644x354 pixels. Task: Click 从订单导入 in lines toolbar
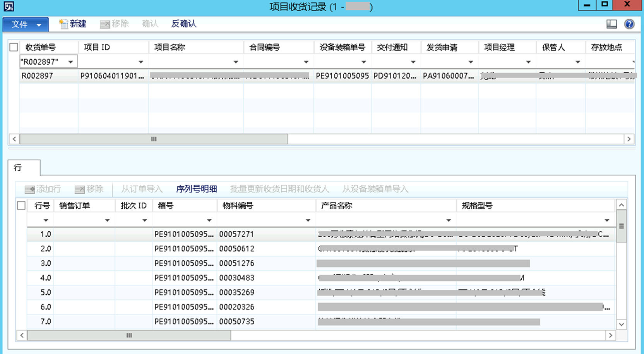click(142, 189)
